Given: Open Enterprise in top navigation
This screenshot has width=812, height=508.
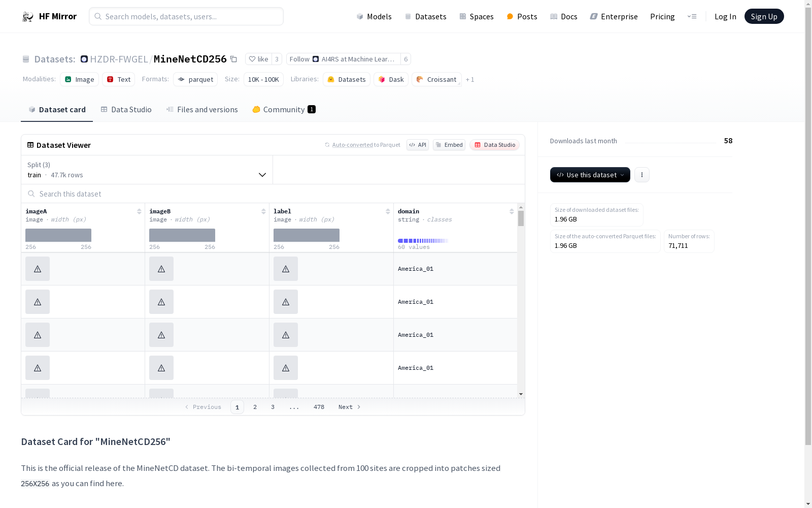Looking at the screenshot, I should point(614,16).
